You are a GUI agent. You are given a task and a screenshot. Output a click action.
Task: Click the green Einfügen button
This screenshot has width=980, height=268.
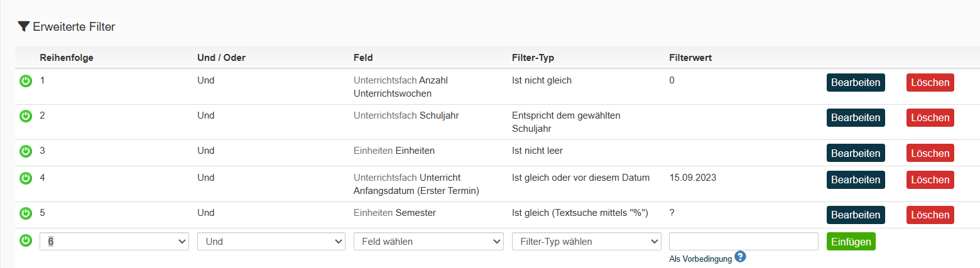click(x=851, y=242)
